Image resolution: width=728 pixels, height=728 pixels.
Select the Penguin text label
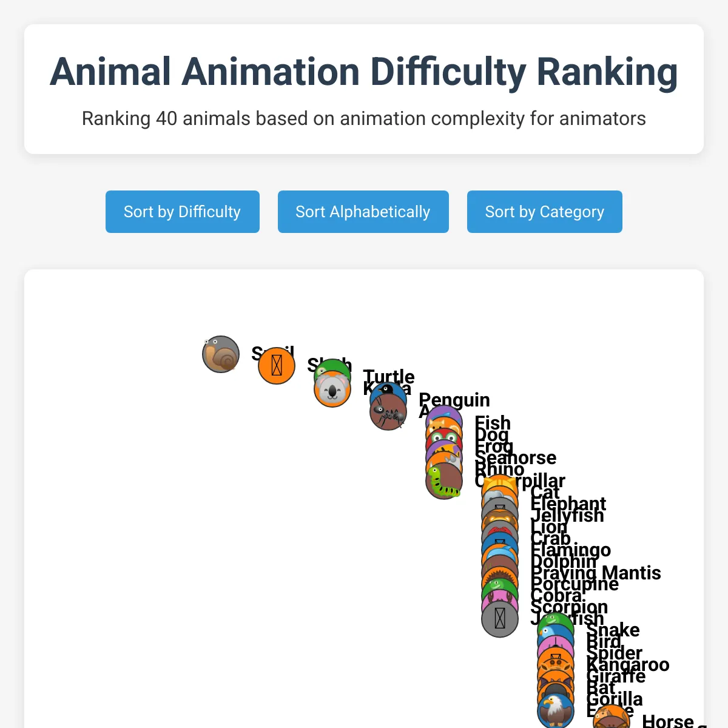(454, 400)
